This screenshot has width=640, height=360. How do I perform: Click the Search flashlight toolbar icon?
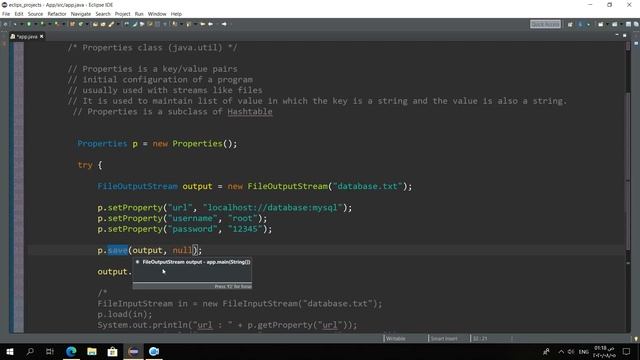(x=111, y=24)
